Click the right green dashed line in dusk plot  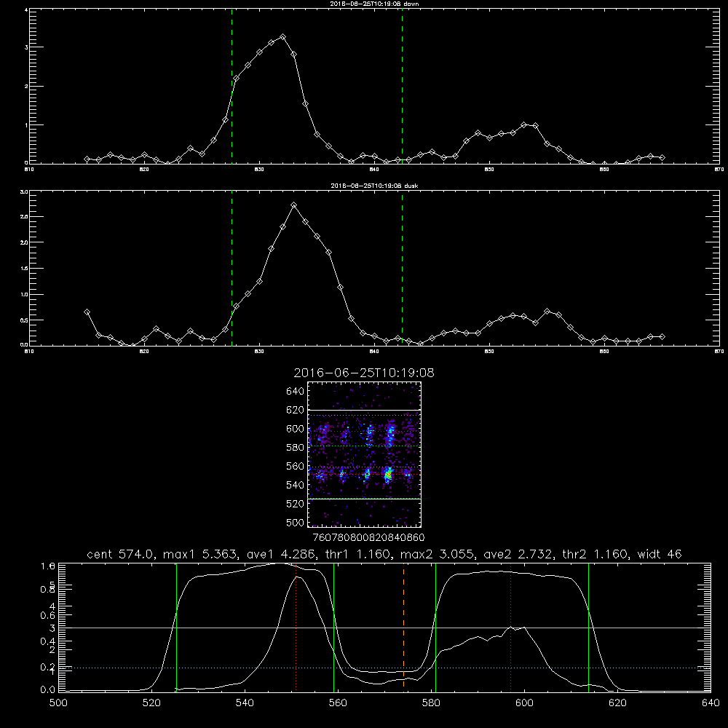tap(402, 269)
